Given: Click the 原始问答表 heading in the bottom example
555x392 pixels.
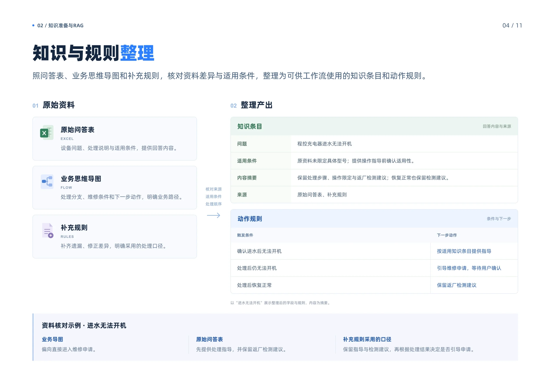Looking at the screenshot, I should click(x=209, y=339).
